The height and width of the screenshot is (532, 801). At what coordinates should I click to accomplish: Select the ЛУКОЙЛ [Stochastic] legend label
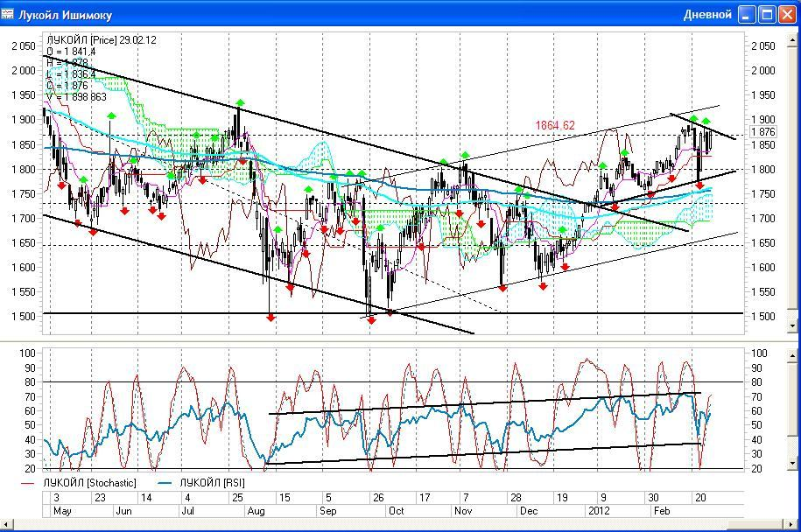[x=90, y=482]
